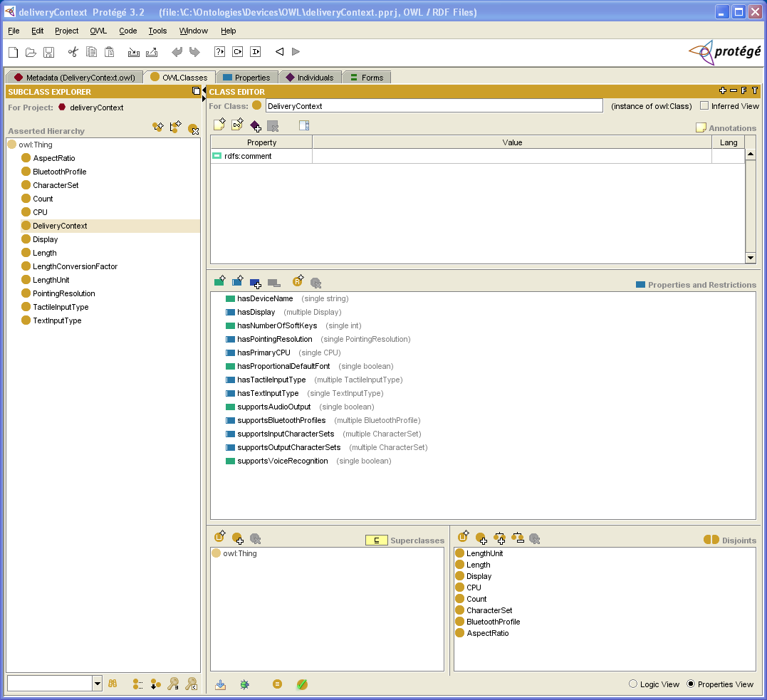Click the Create subclass icon in Asserted Hierarchy

point(158,127)
